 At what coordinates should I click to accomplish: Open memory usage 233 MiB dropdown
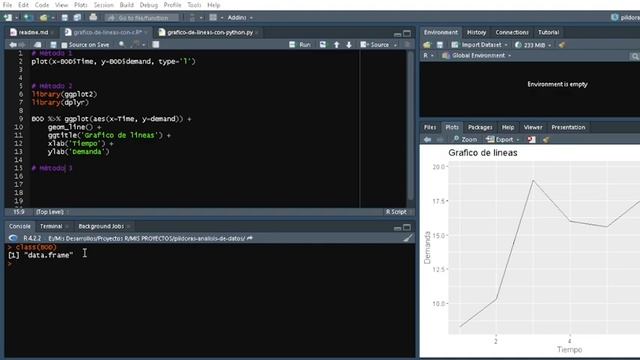533,45
